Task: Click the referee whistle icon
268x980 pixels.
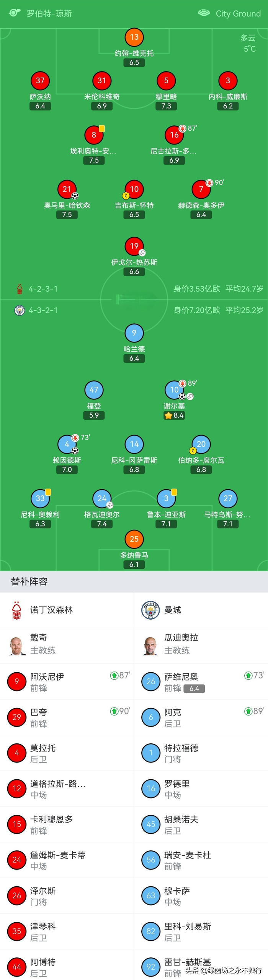Action: [x=15, y=13]
